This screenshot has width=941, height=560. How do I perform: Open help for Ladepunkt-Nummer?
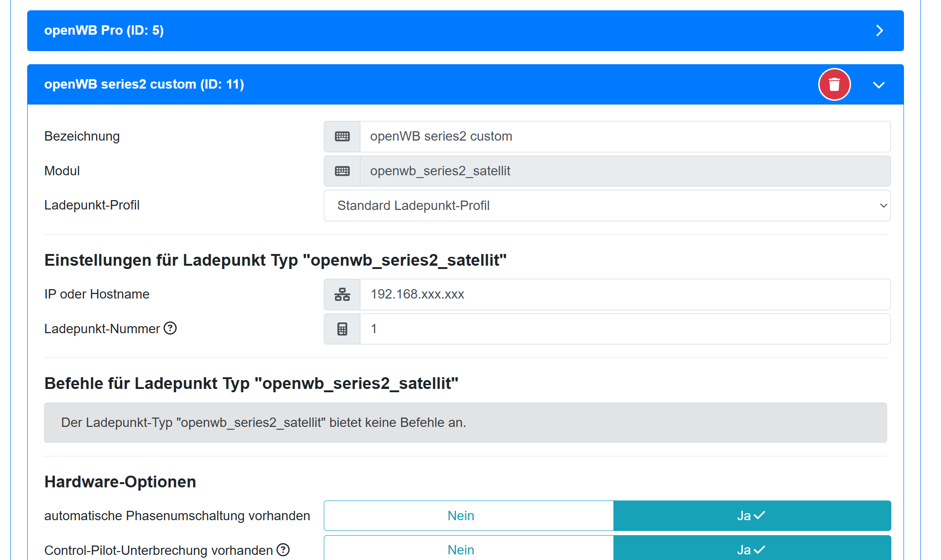170,328
